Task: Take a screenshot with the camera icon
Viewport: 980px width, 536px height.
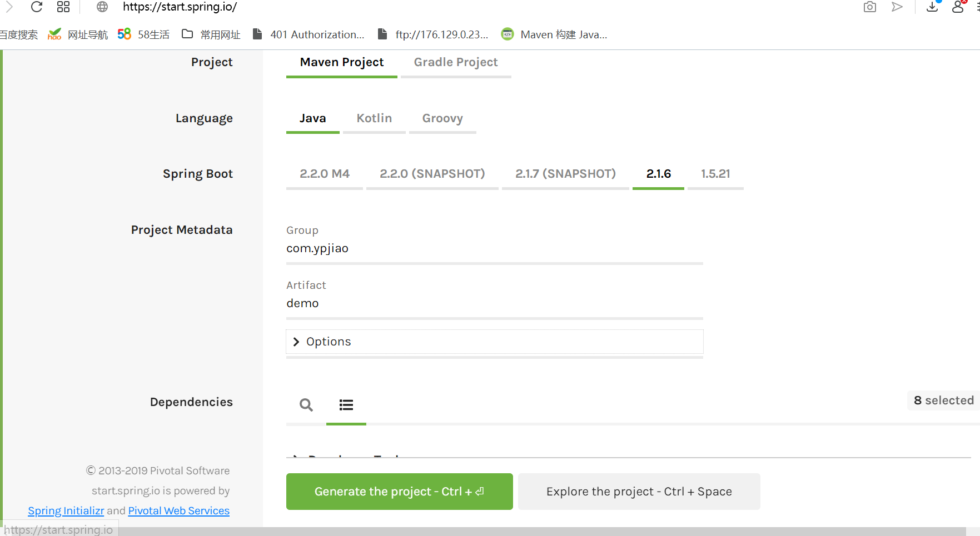Action: point(870,7)
